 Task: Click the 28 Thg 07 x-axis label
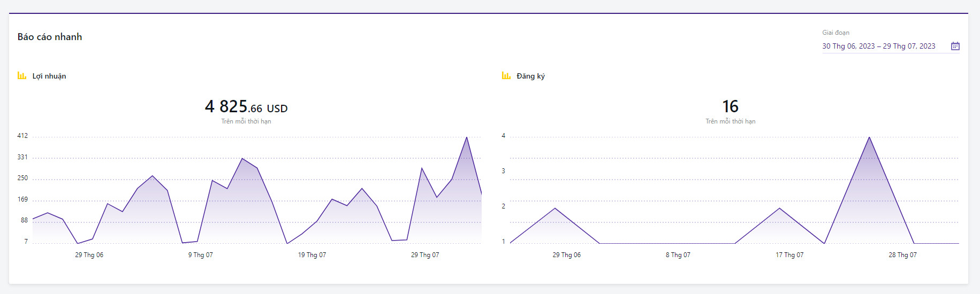[903, 255]
